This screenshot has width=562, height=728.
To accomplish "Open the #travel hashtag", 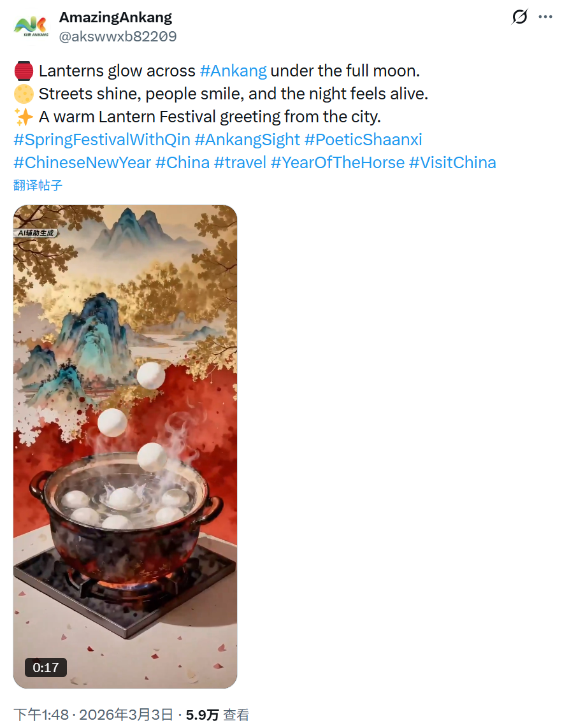I will tap(240, 162).
